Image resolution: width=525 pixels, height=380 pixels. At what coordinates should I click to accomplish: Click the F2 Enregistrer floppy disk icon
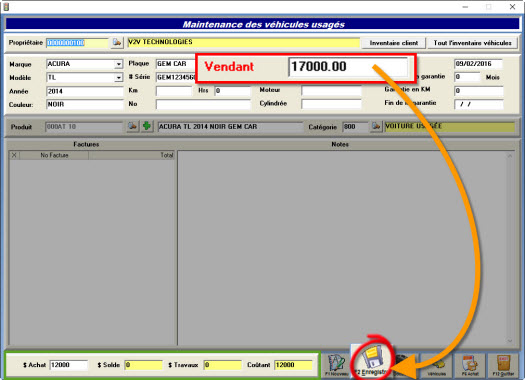371,362
